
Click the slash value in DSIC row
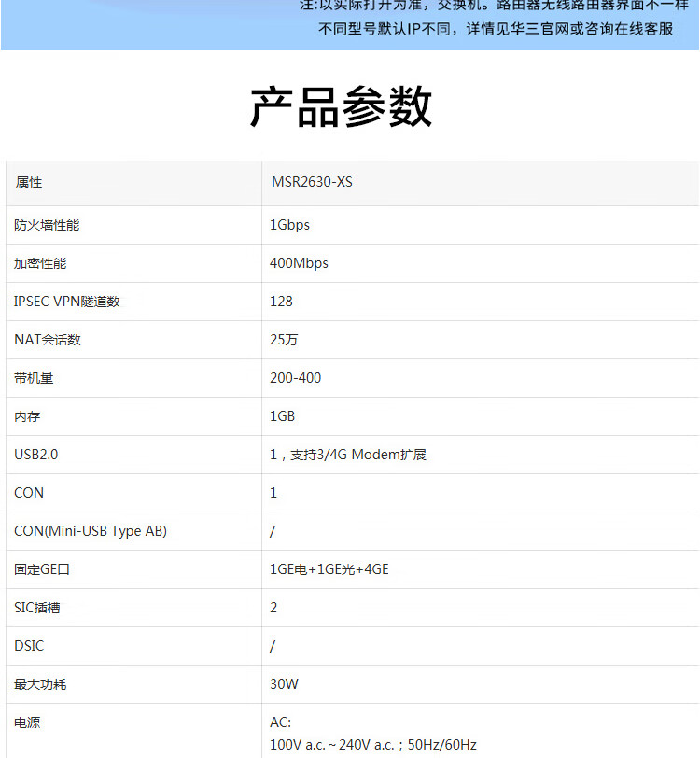pyautogui.click(x=273, y=646)
